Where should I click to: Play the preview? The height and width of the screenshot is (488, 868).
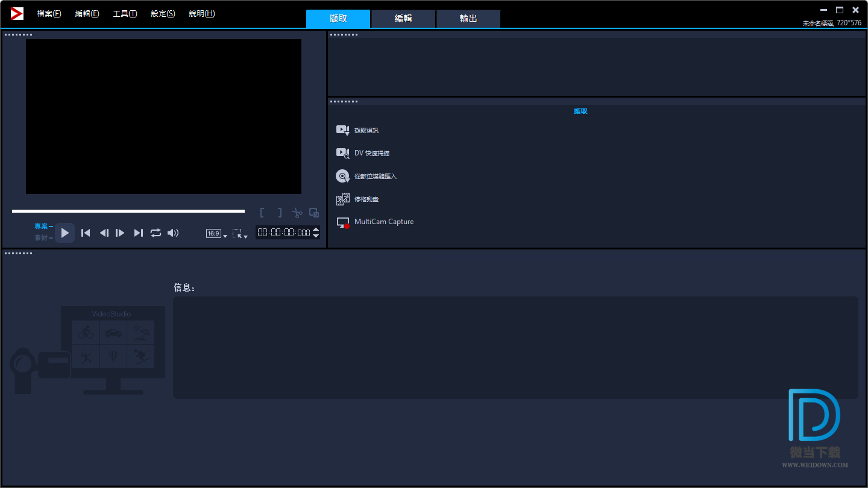pyautogui.click(x=65, y=233)
